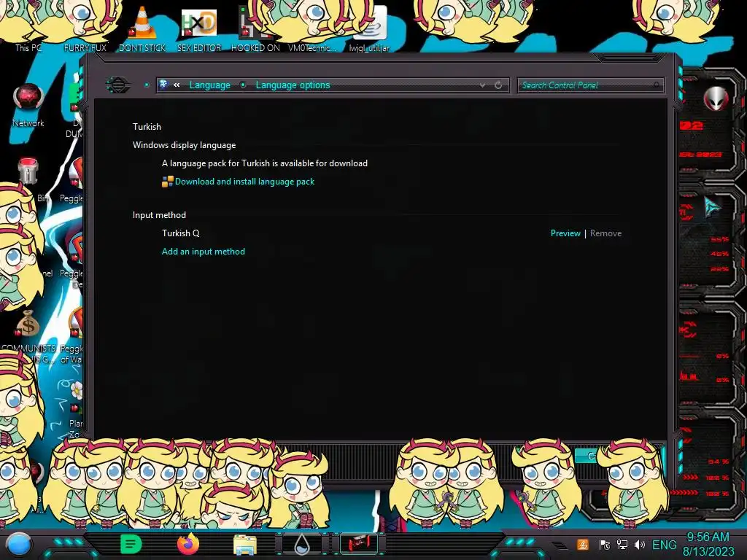Click the Start orb button
Viewport: 747px width, 560px height.
(18, 544)
